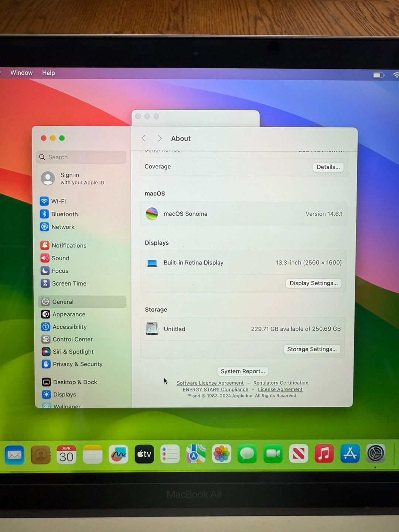The image size is (399, 532).
Task: Launch Freeform from the Dock
Action: click(x=119, y=454)
